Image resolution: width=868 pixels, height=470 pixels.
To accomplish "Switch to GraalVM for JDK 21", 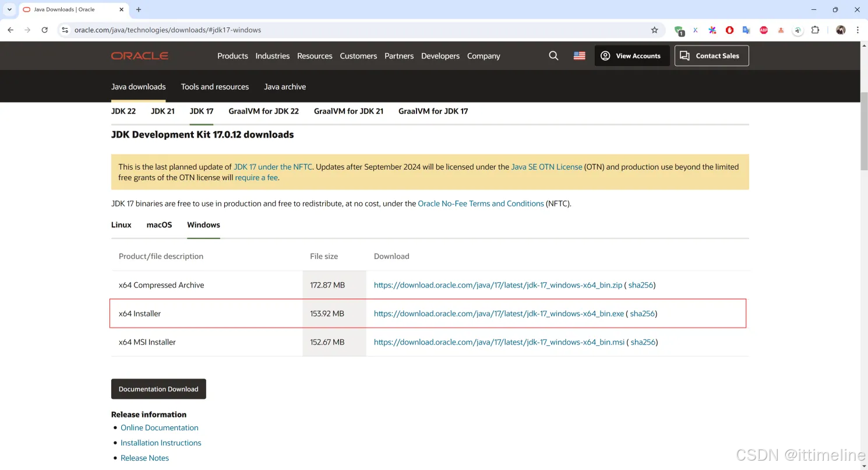I will pyautogui.click(x=348, y=111).
